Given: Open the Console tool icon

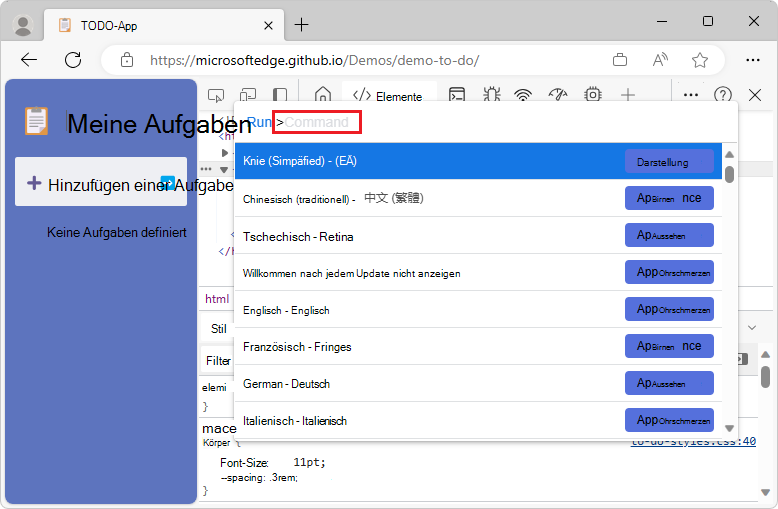Looking at the screenshot, I should [456, 94].
